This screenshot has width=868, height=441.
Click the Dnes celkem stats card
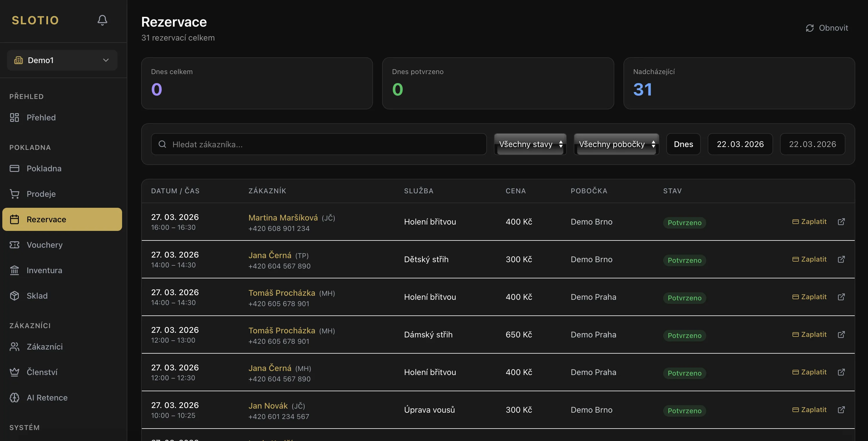(x=257, y=83)
